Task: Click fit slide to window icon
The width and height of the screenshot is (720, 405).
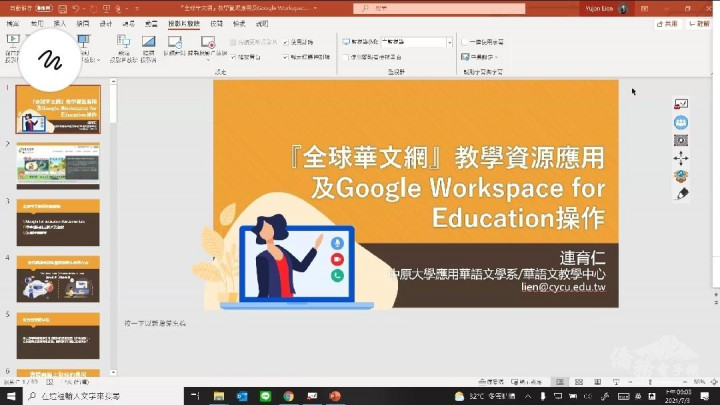Action: tap(714, 382)
